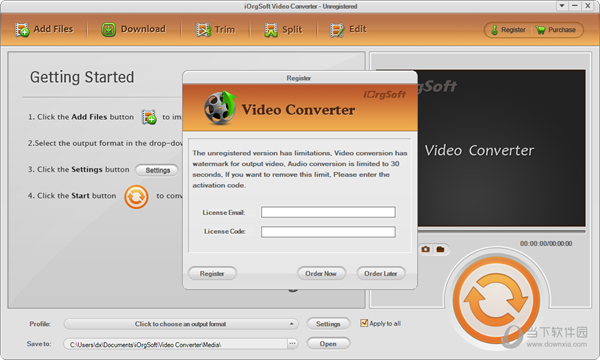This screenshot has width=600, height=360.
Task: Minimize the iOrgSoft Video Converter window
Action: [575, 5]
